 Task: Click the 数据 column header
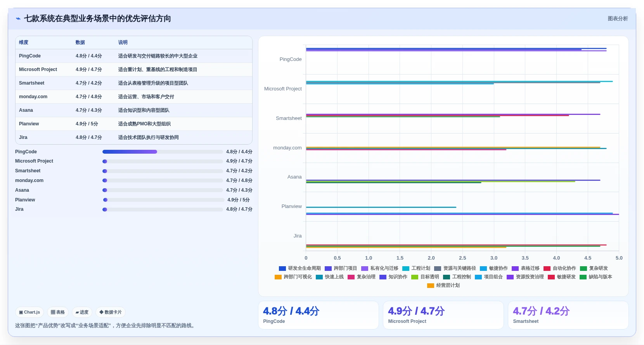pos(80,42)
